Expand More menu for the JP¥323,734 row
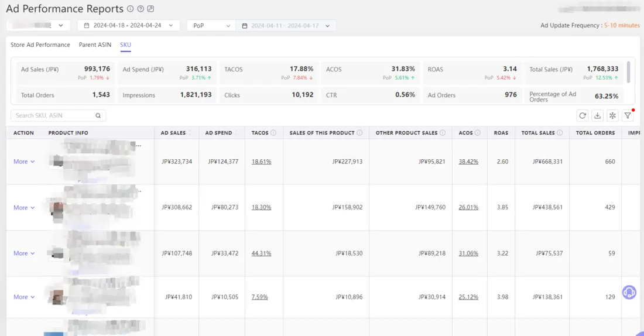The image size is (644, 336). click(24, 162)
